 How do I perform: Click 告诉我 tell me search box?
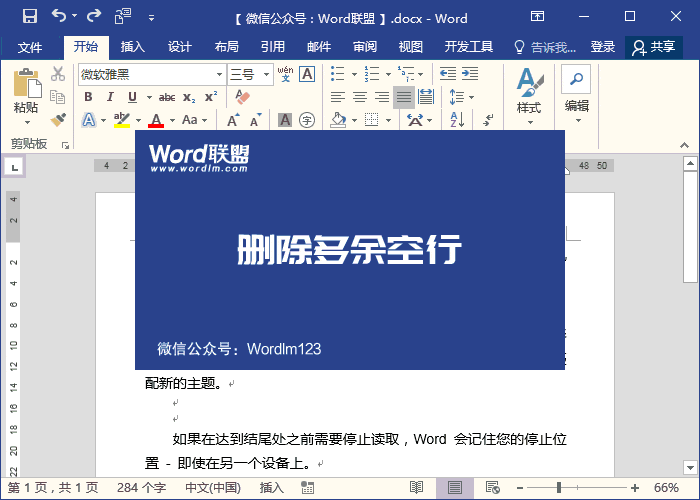tap(545, 47)
